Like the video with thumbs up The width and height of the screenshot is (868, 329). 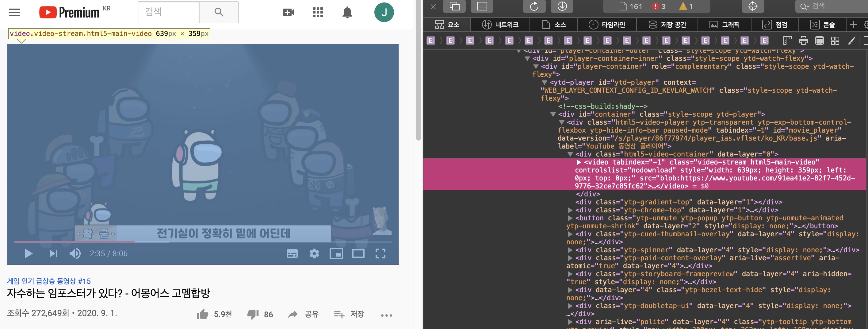coord(202,314)
